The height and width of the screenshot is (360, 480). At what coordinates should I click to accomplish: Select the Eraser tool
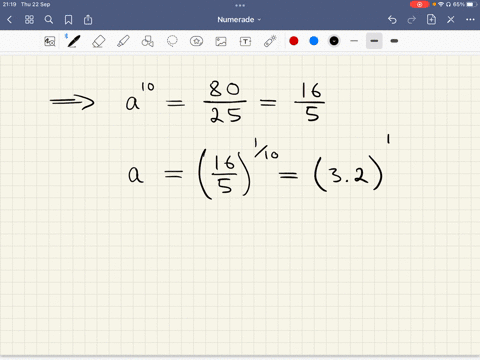pos(99,41)
